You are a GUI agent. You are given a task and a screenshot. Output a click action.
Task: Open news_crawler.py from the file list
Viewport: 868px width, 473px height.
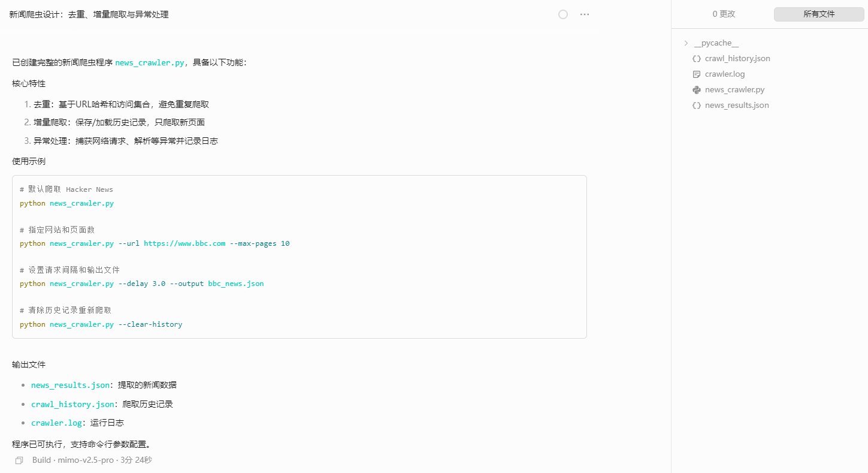pyautogui.click(x=734, y=90)
